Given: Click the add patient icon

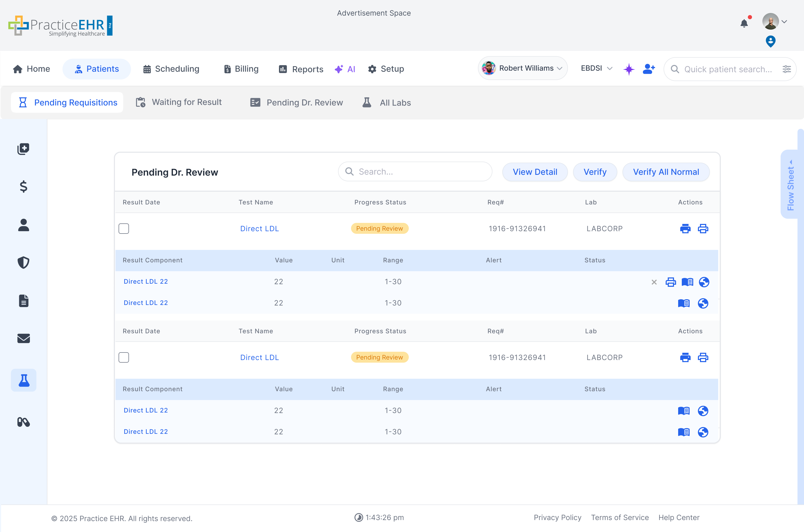Looking at the screenshot, I should pyautogui.click(x=649, y=69).
